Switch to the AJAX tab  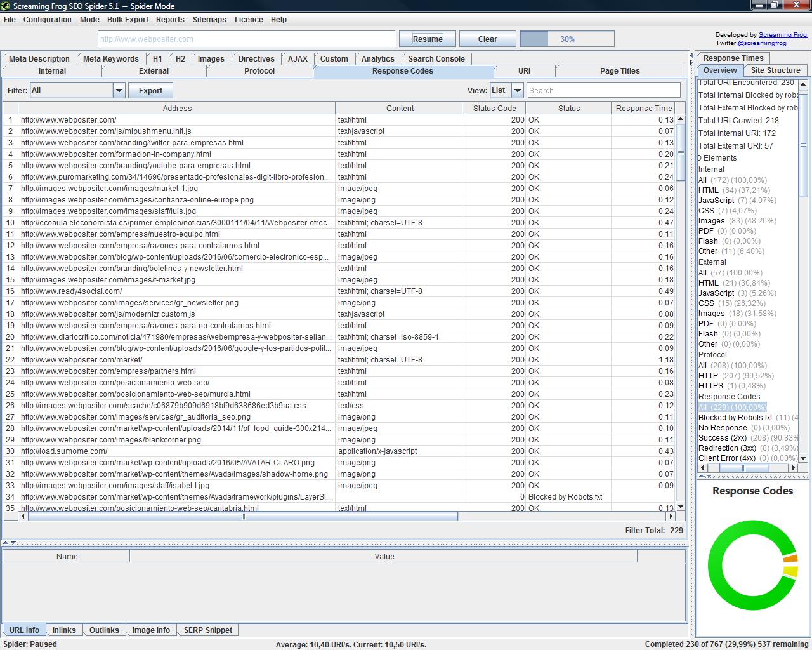[x=298, y=58]
